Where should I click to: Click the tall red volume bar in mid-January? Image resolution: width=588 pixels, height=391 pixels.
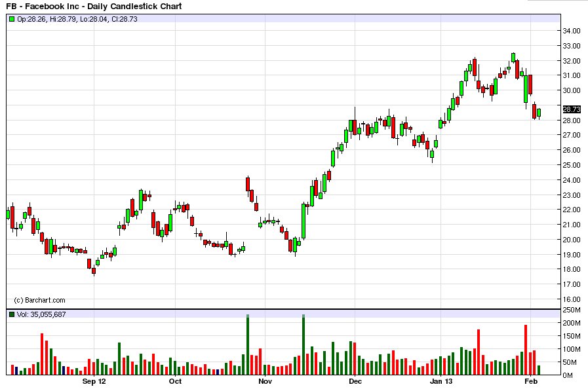point(479,352)
